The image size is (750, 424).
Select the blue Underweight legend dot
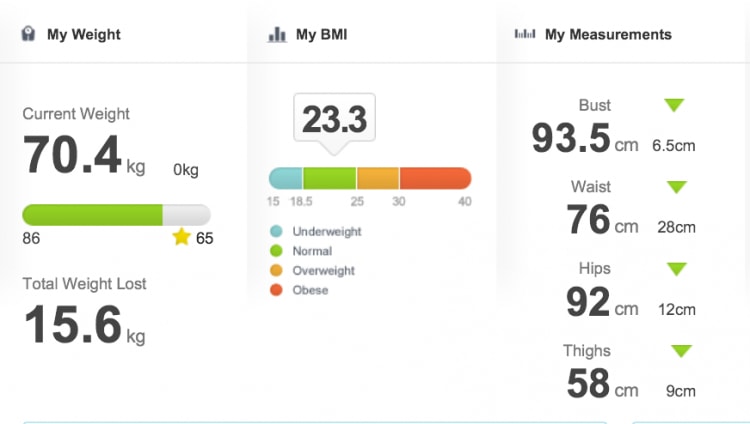[x=276, y=231]
